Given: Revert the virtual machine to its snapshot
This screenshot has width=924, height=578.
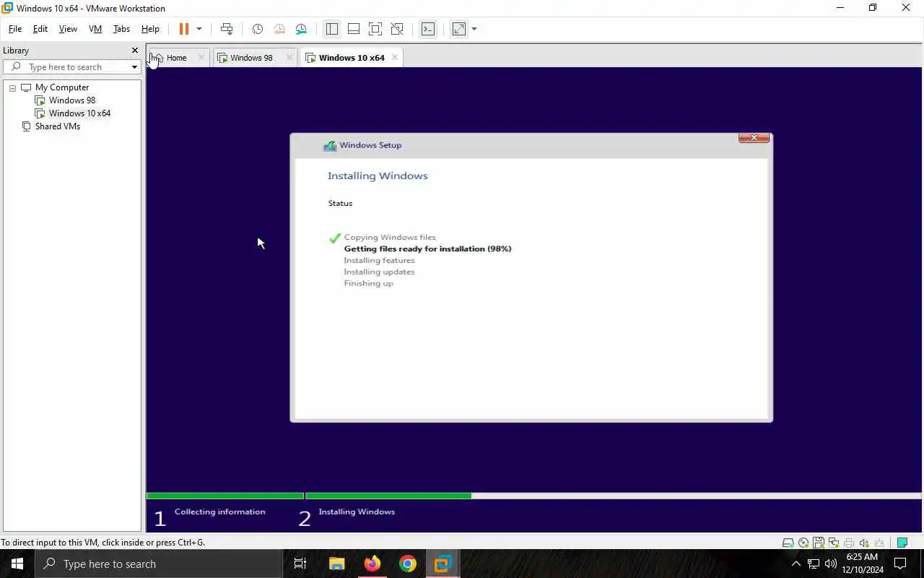Looking at the screenshot, I should click(x=279, y=29).
